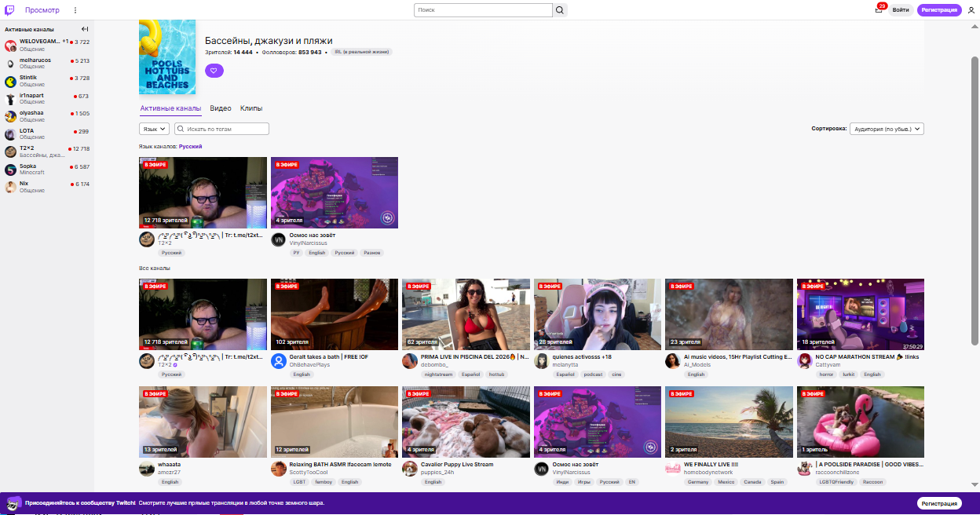Screen dimensions: 980x515
Task: Click the hottub tag under debombo_
Action: (x=497, y=374)
